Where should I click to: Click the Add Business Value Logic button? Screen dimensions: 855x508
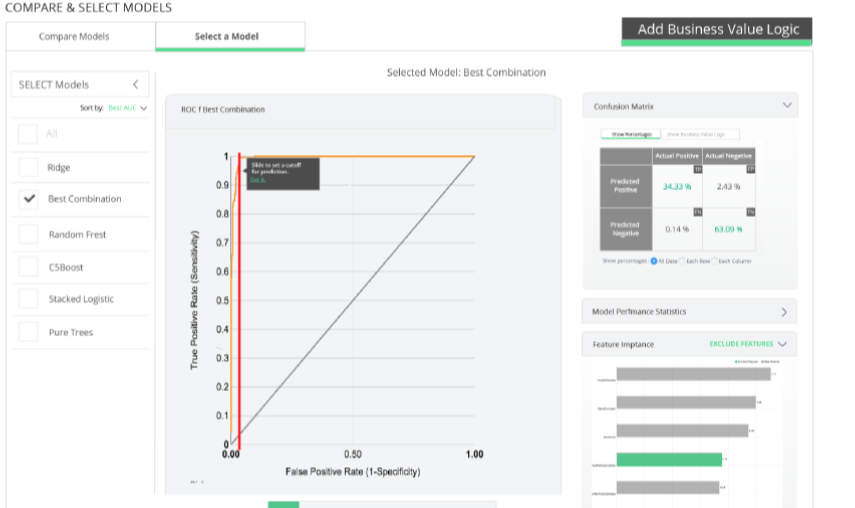click(716, 30)
